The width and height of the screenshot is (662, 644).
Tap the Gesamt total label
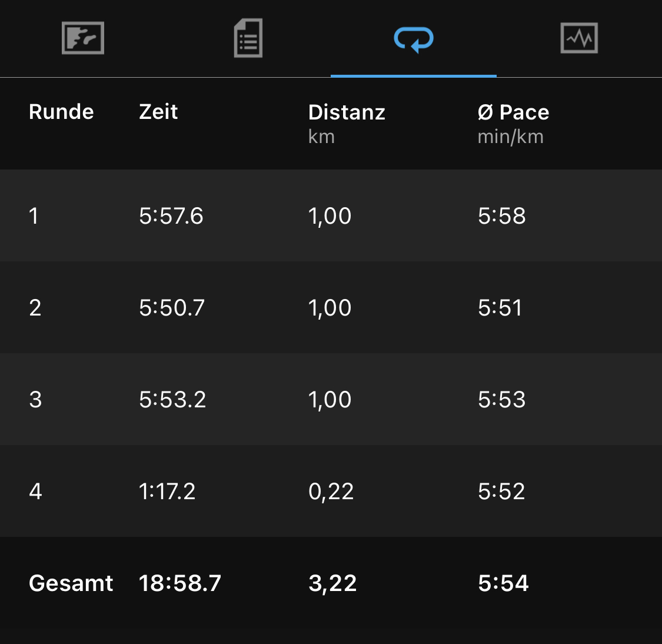71,583
